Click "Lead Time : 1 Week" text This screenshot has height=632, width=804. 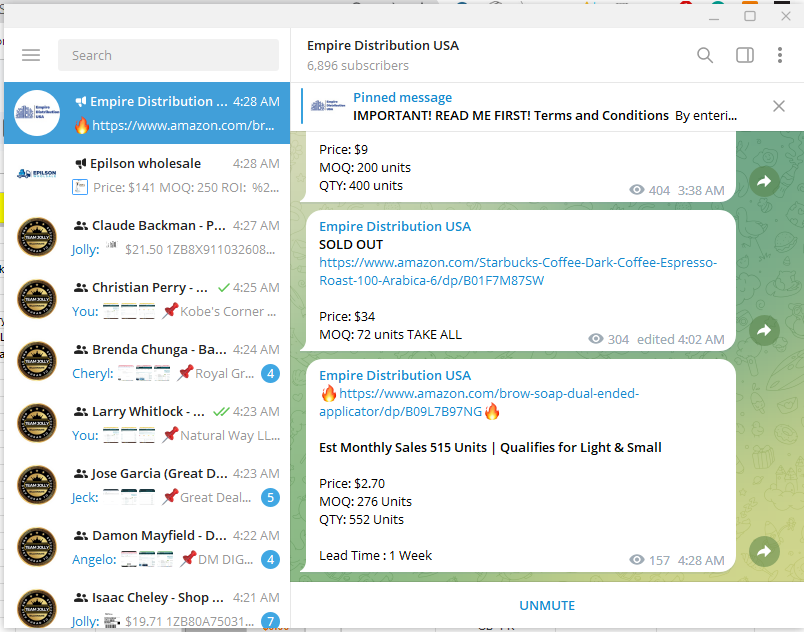[x=375, y=556]
